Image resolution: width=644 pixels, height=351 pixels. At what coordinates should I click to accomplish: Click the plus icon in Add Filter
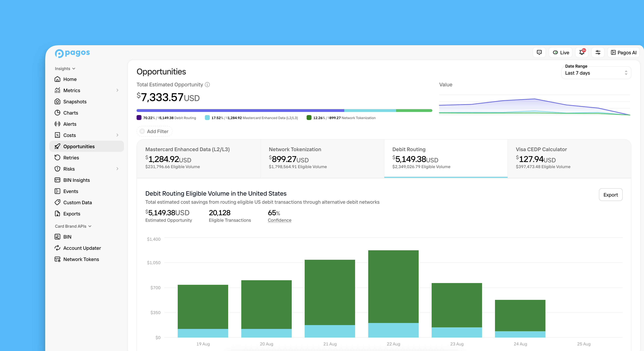(x=142, y=131)
